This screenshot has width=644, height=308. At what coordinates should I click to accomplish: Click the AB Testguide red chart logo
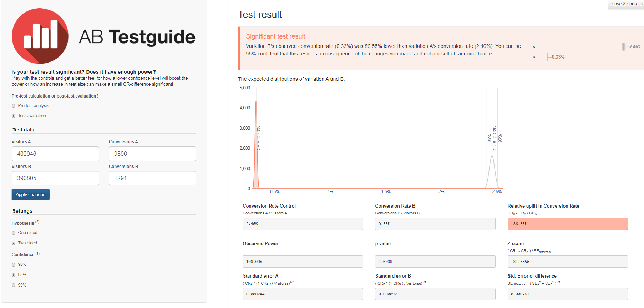pos(40,36)
